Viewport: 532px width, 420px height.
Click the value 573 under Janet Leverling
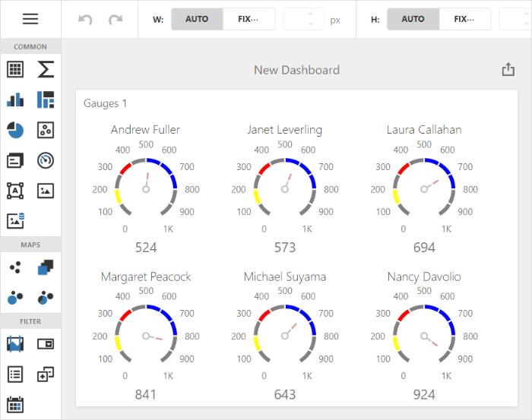285,248
